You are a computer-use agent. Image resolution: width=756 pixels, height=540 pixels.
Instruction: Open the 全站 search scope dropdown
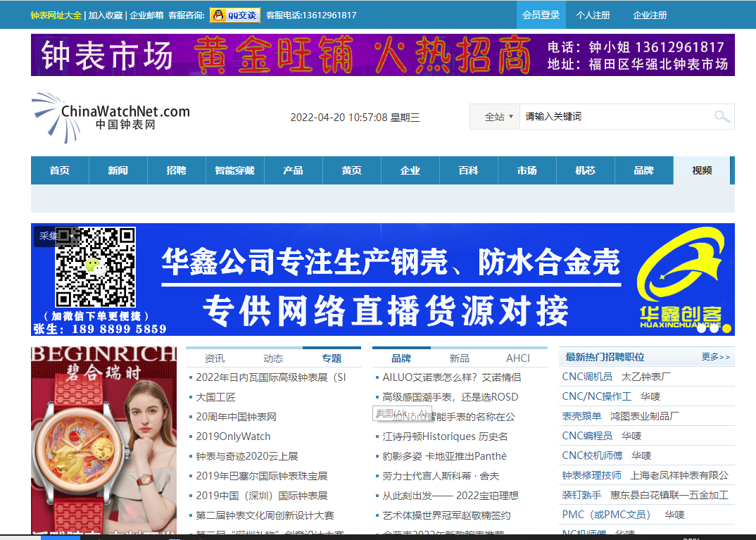point(495,117)
